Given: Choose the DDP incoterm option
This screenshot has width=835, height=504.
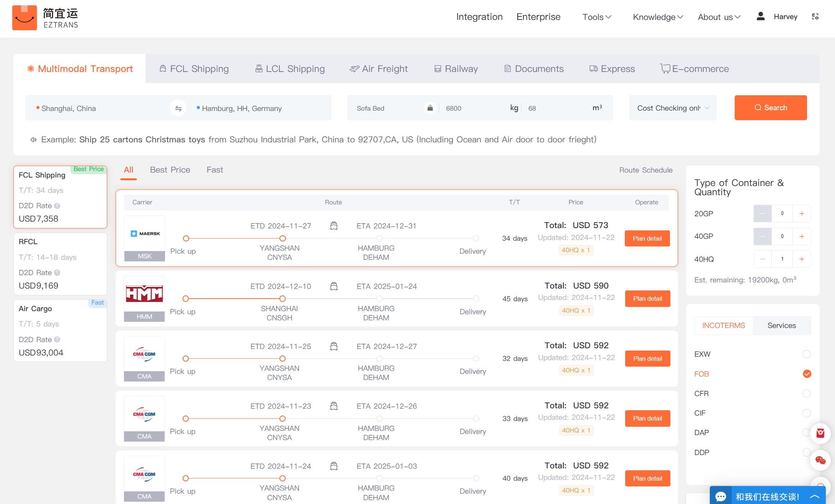Looking at the screenshot, I should click(806, 452).
